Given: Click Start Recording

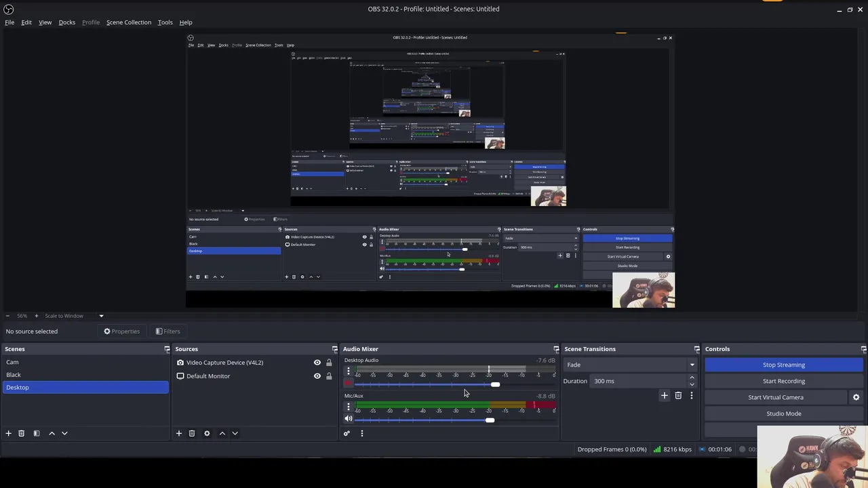Looking at the screenshot, I should 784,381.
